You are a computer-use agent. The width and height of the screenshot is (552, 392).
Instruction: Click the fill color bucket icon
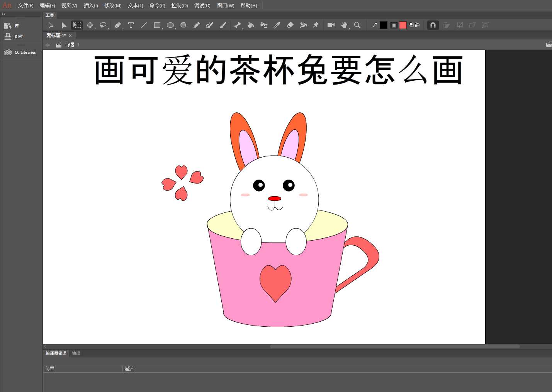[394, 25]
